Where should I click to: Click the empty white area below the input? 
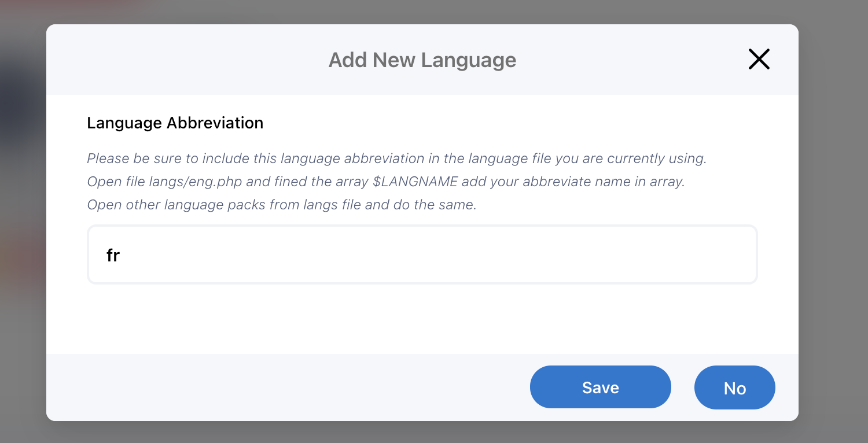422,318
